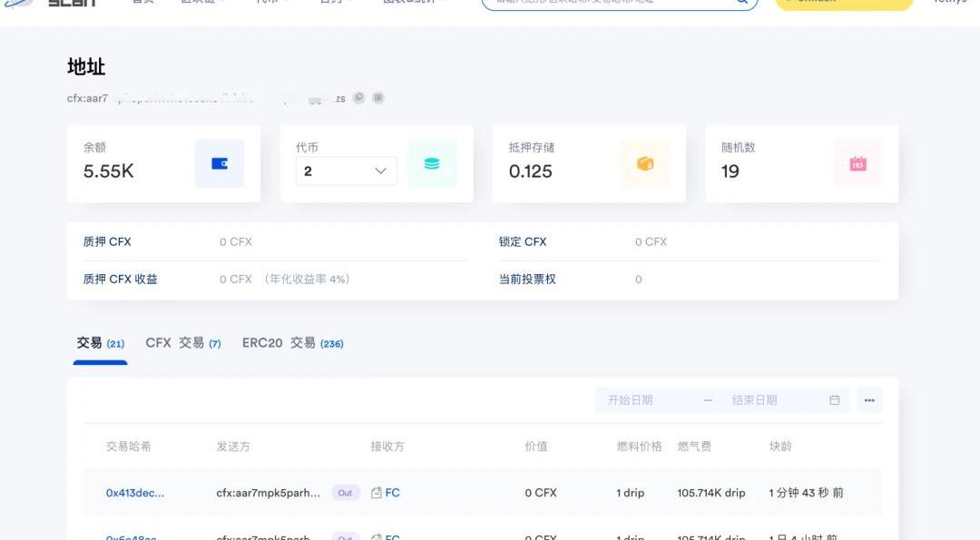
Task: Open the three-dot more options menu
Action: [869, 400]
